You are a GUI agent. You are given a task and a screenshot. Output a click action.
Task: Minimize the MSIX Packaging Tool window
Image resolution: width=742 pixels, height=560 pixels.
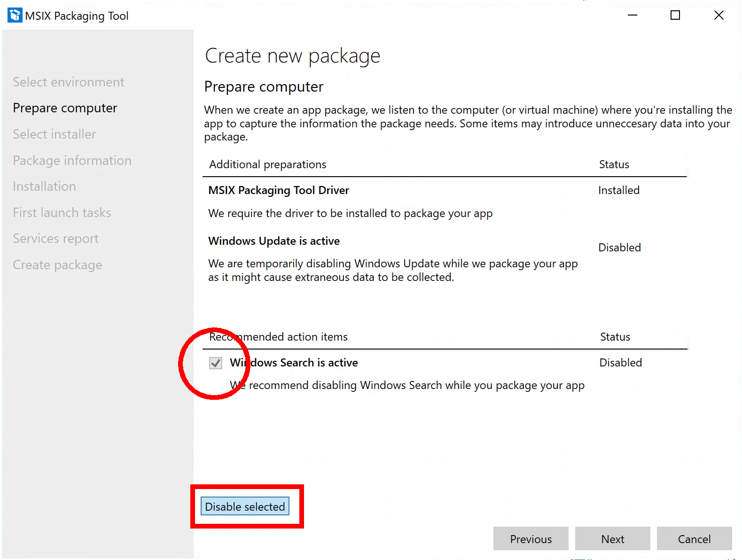633,15
